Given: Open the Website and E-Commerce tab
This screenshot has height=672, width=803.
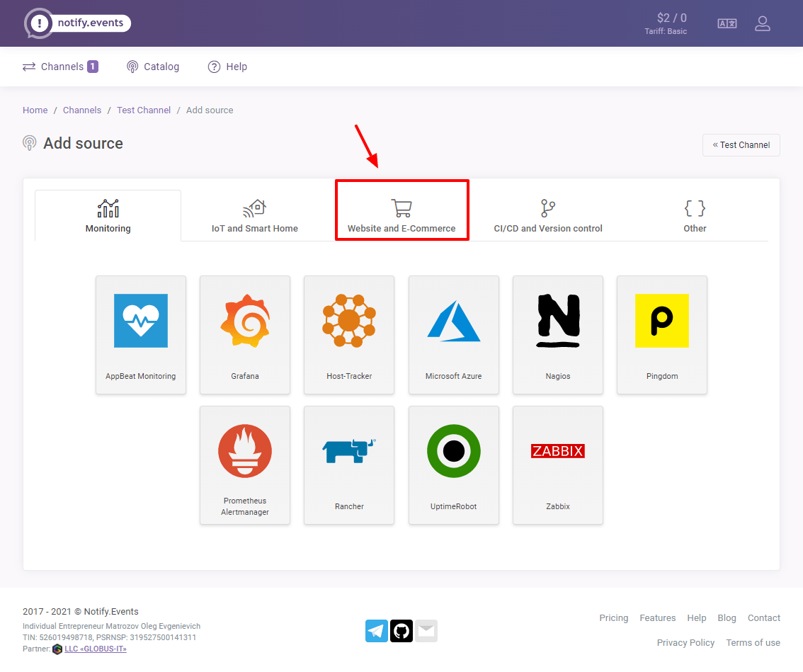Looking at the screenshot, I should (x=401, y=216).
